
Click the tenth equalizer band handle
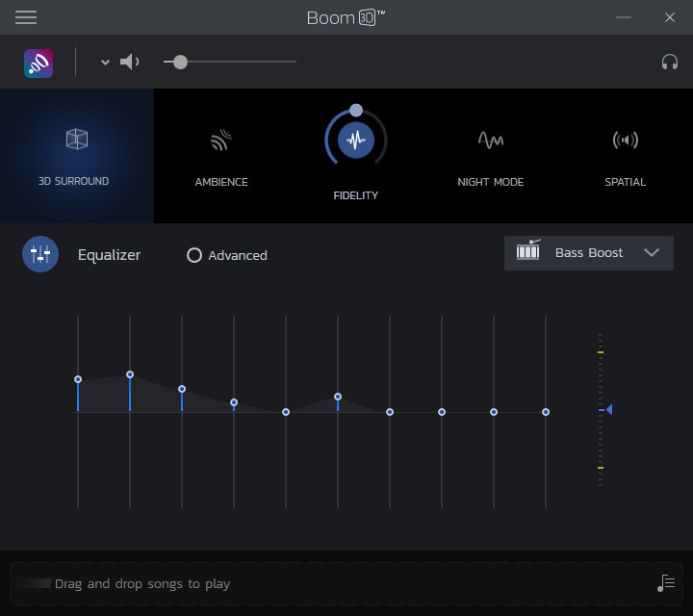point(546,412)
